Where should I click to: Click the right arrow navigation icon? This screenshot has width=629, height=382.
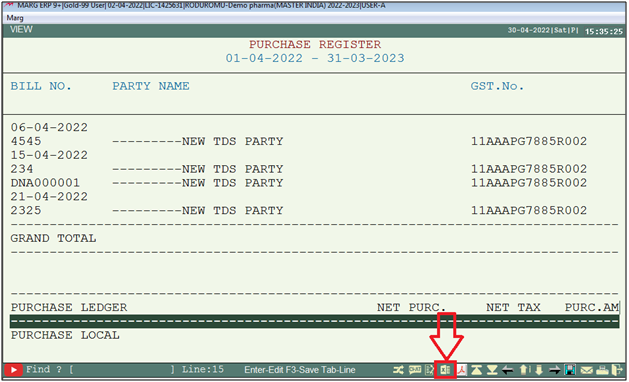[x=555, y=370]
